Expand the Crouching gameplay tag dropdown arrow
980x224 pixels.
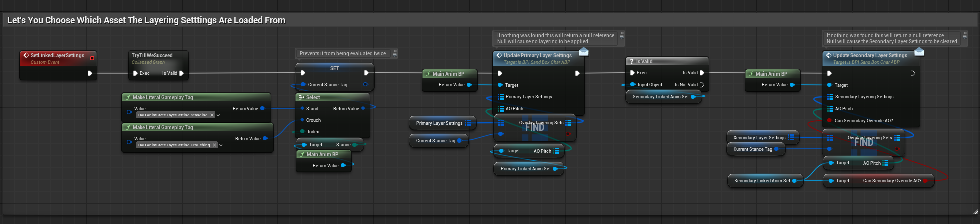pos(221,145)
